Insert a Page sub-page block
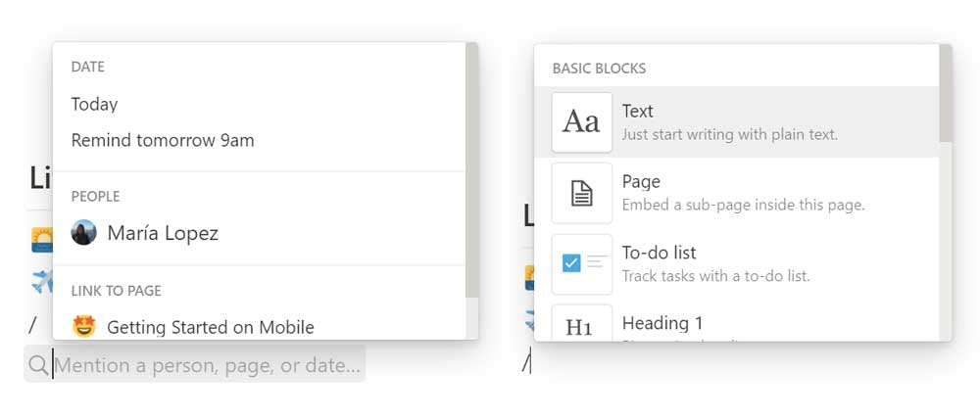This screenshot has width=980, height=419. click(743, 193)
